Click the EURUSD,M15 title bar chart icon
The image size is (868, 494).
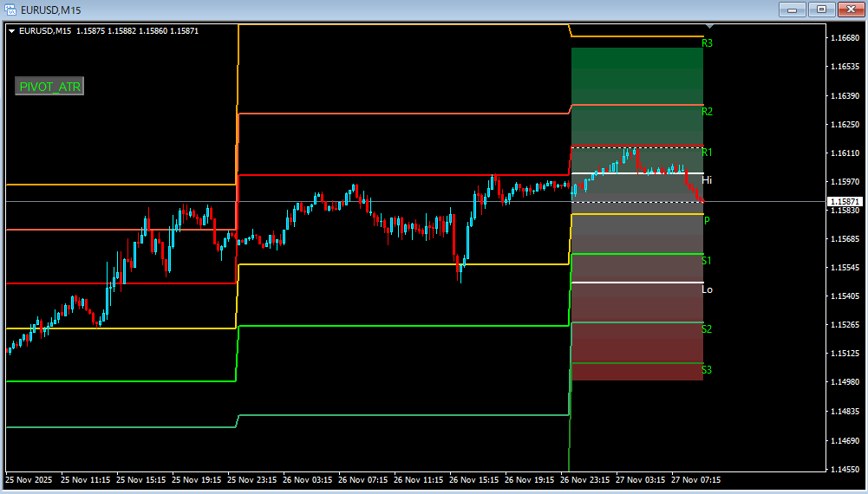pos(10,10)
